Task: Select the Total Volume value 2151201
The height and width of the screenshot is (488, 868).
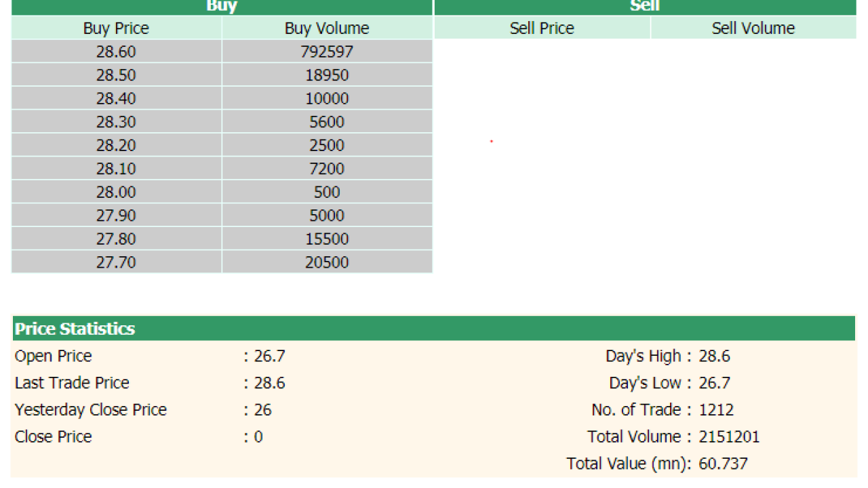Action: 729,437
